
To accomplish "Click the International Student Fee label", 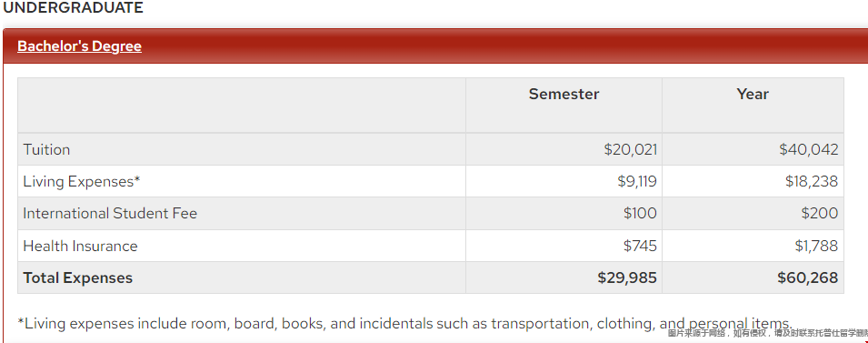I will [110, 213].
